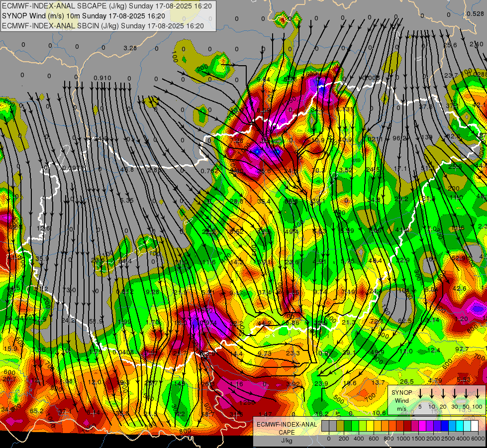487x448 pixels.
Task: Click the SBCAPE title line in header box
Action: pyautogui.click(x=107, y=6)
